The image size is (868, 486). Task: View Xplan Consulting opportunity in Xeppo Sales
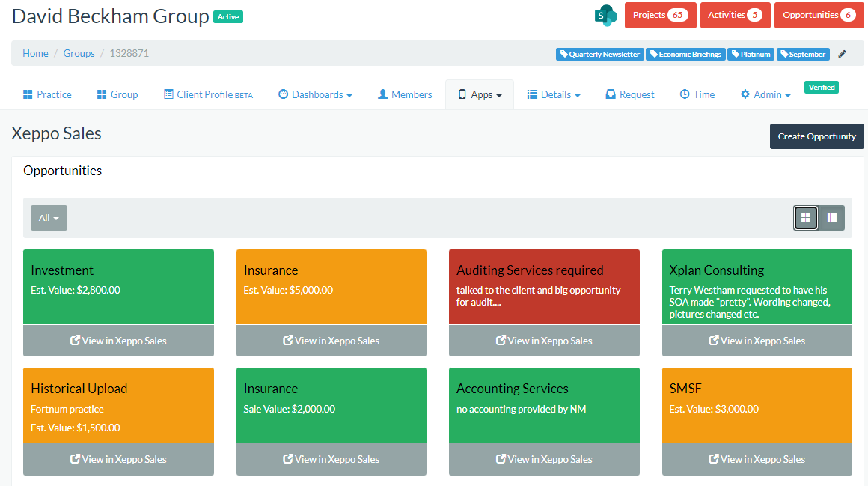click(x=757, y=341)
